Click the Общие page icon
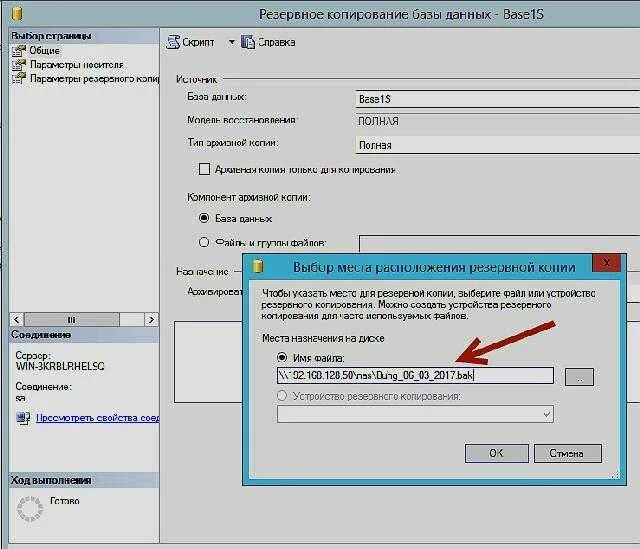The width and height of the screenshot is (640, 549). 19,51
